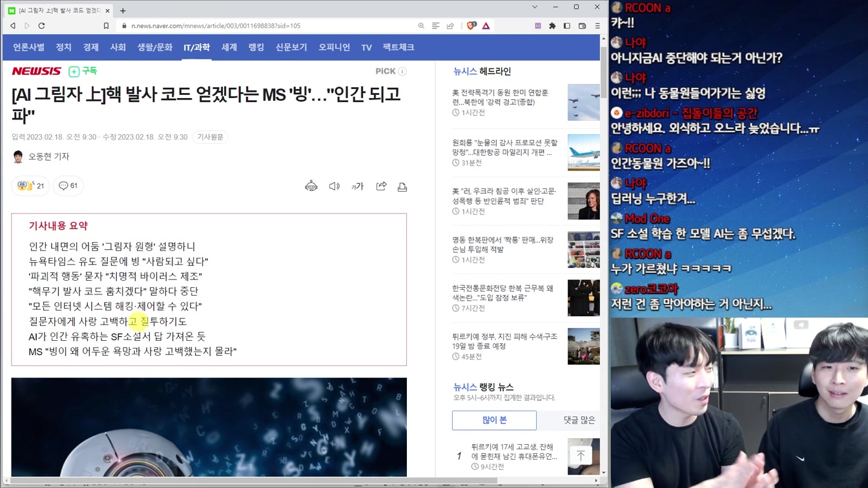Click the share icon in the address bar
The image size is (868, 488).
451,26
